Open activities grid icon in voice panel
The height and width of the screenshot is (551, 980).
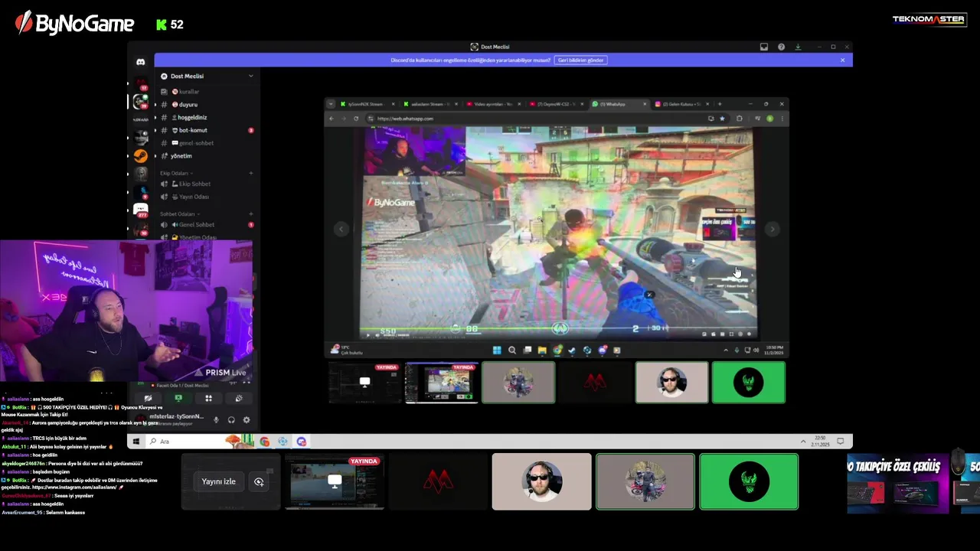tap(208, 398)
